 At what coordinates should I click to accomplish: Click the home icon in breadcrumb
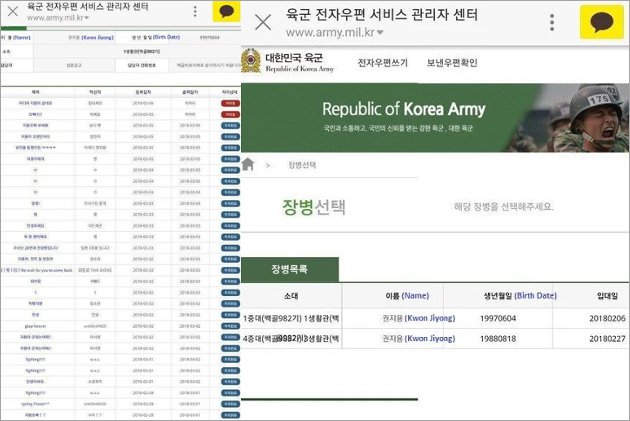pos(248,164)
